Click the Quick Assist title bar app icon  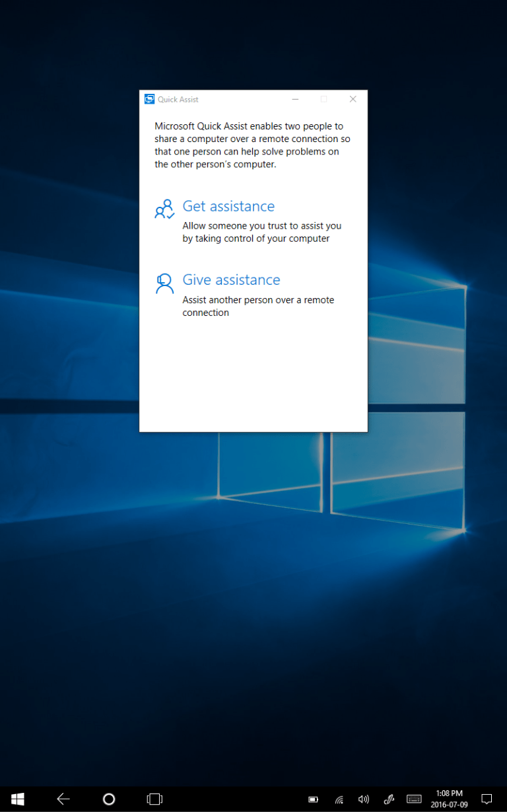149,99
